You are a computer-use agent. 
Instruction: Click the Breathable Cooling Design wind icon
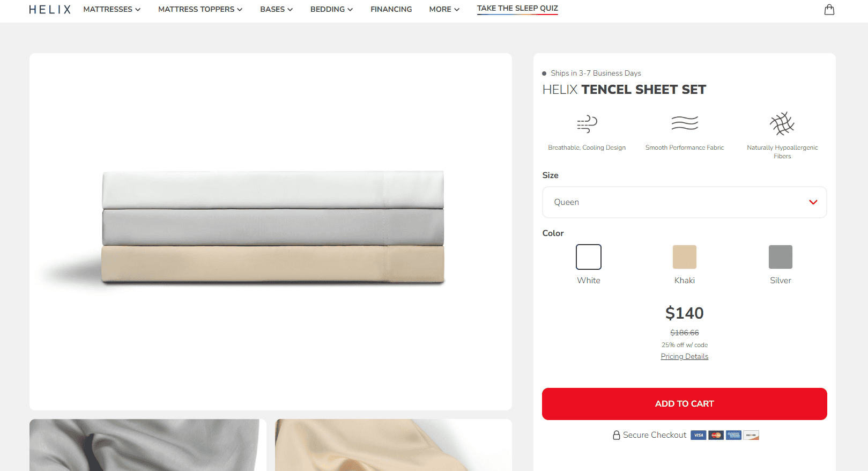pos(587,124)
